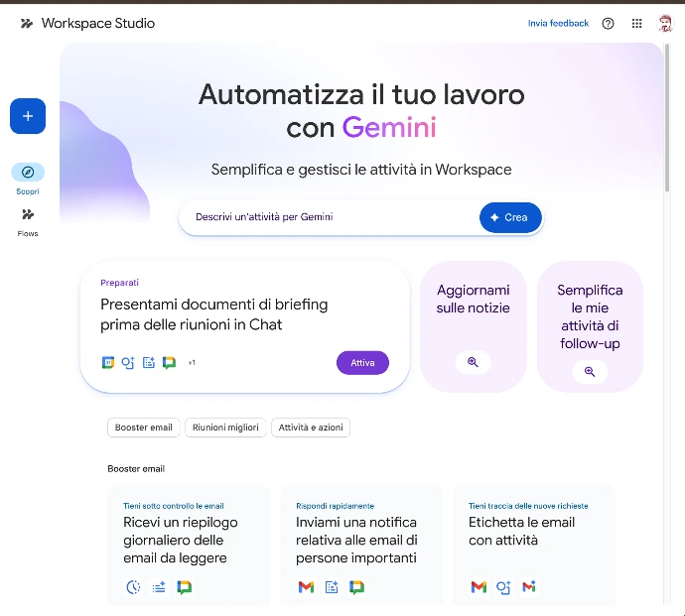Click the Chat icon in riepilogo giornaliero card
The image size is (685, 616).
tap(185, 587)
